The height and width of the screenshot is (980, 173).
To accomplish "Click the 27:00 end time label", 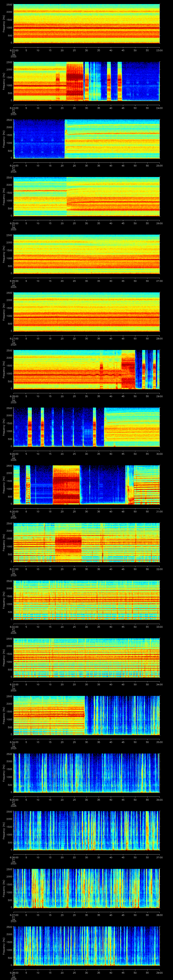I will pyautogui.click(x=159, y=281).
